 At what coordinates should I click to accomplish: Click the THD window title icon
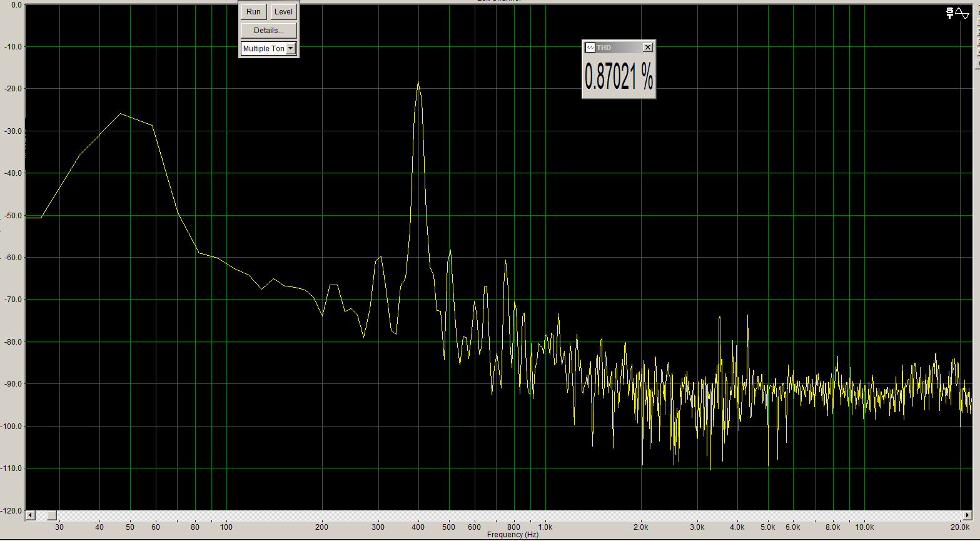tap(590, 48)
